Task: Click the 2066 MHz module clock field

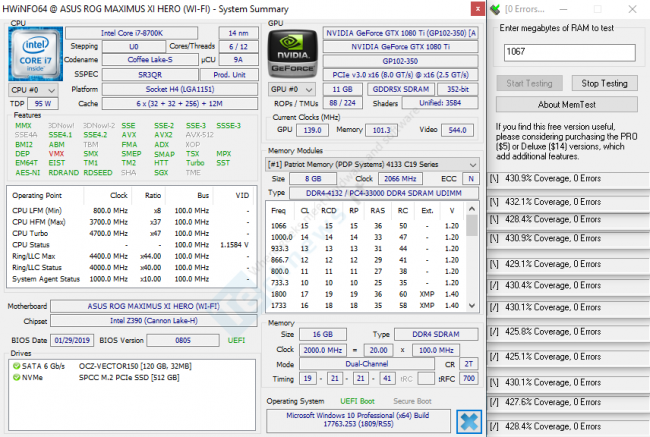Action: pos(400,179)
